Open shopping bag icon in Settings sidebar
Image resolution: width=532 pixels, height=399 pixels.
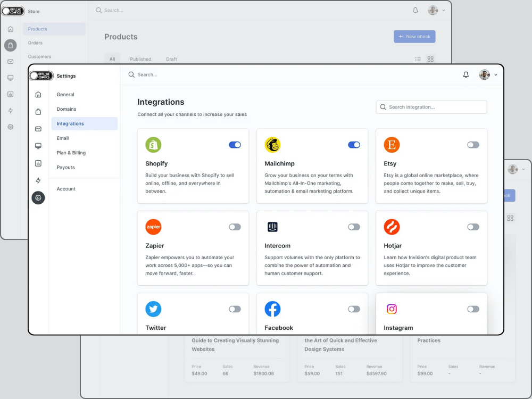point(38,112)
